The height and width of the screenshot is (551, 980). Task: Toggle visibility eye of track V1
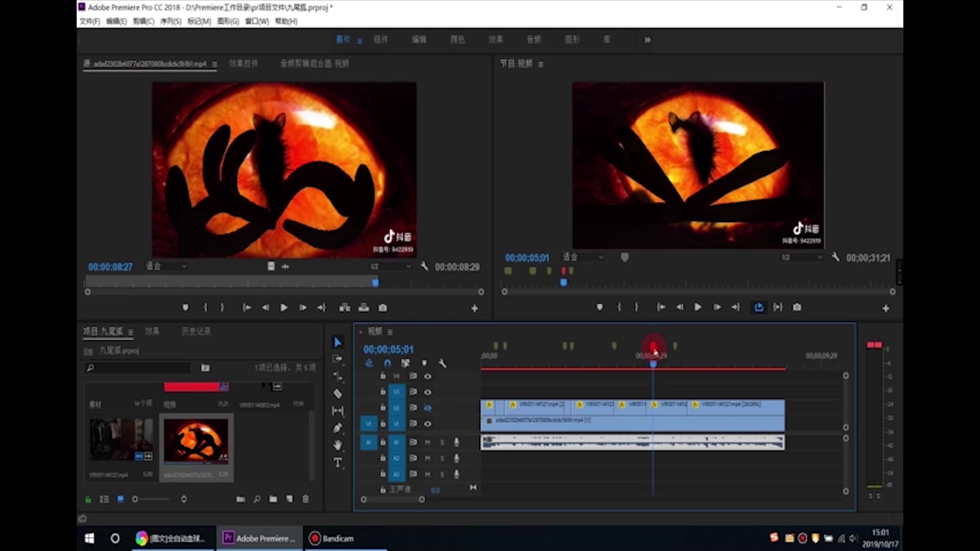[428, 423]
